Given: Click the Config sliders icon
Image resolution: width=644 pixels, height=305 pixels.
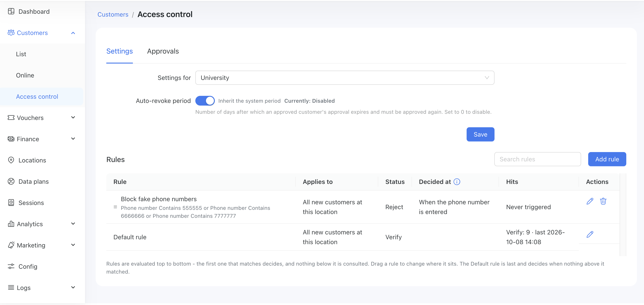Looking at the screenshot, I should pos(11,266).
